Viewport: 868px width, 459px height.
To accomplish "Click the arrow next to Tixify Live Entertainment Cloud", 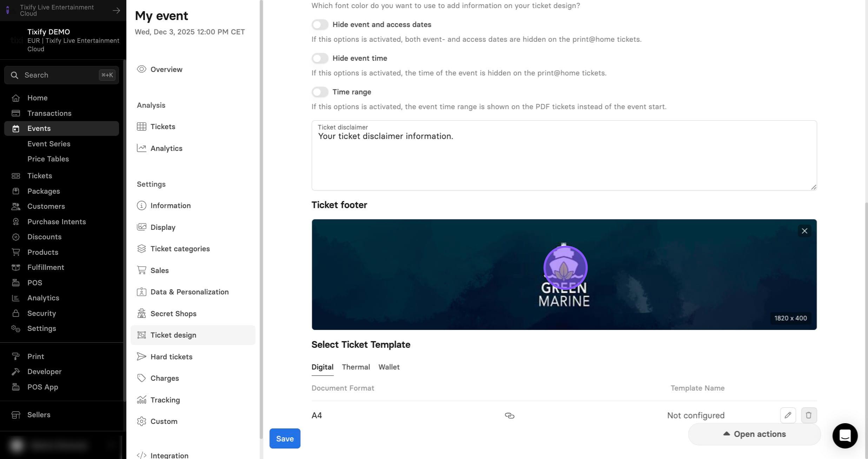I will (116, 11).
